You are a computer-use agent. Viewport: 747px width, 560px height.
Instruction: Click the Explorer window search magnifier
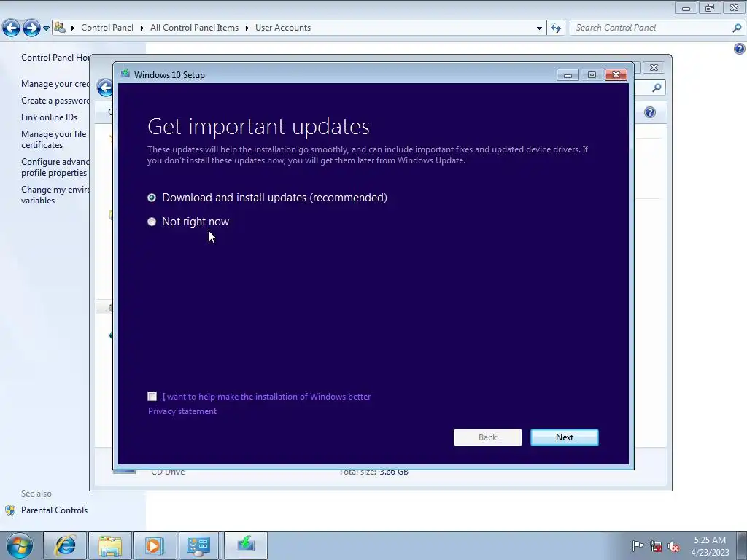point(657,87)
